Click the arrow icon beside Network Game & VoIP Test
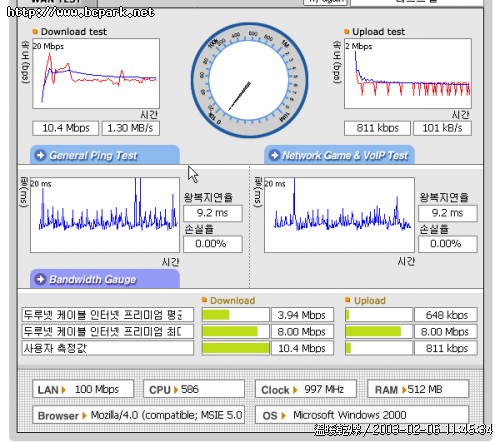 click(x=274, y=155)
